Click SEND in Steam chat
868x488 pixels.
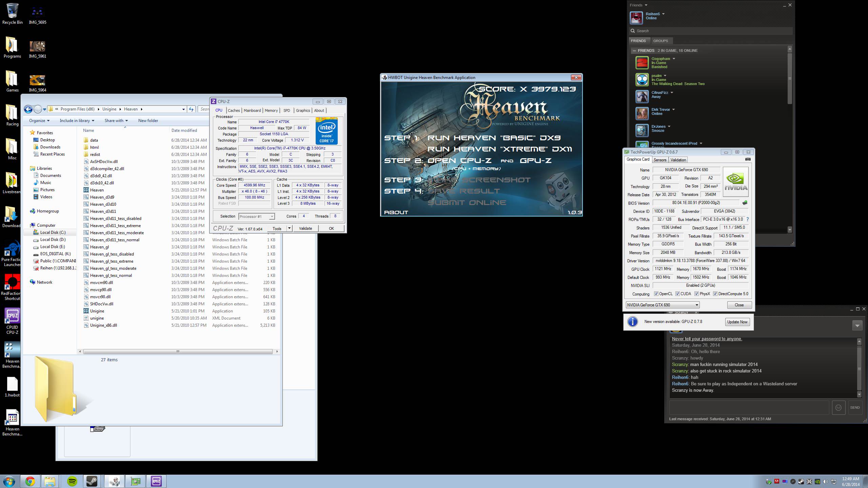855,407
